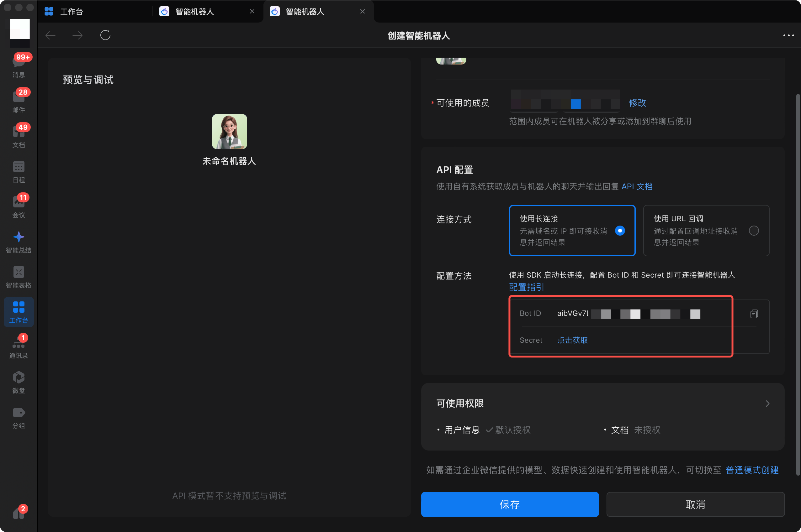The image size is (801, 532).
Task: Click the 保存 (Save) button
Action: tap(510, 504)
